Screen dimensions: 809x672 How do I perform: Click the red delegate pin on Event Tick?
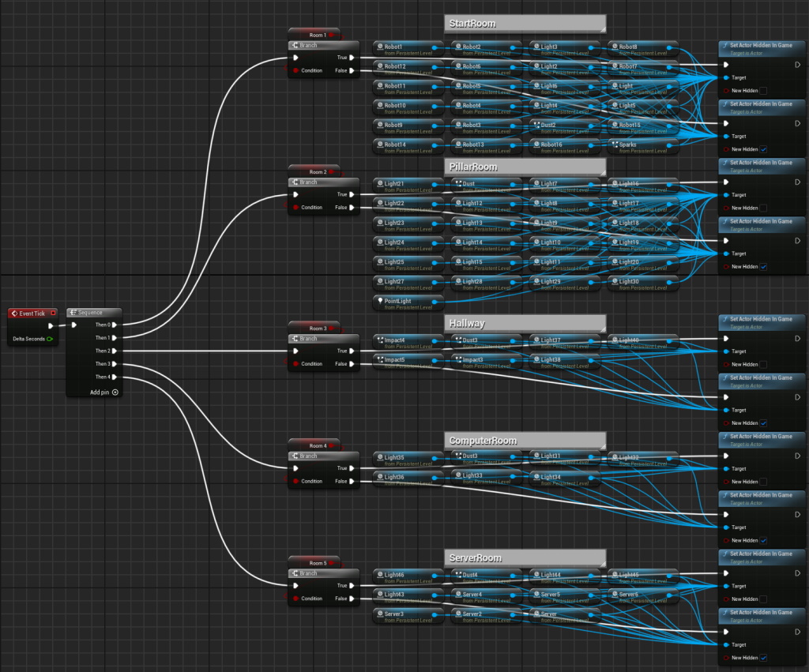54,313
